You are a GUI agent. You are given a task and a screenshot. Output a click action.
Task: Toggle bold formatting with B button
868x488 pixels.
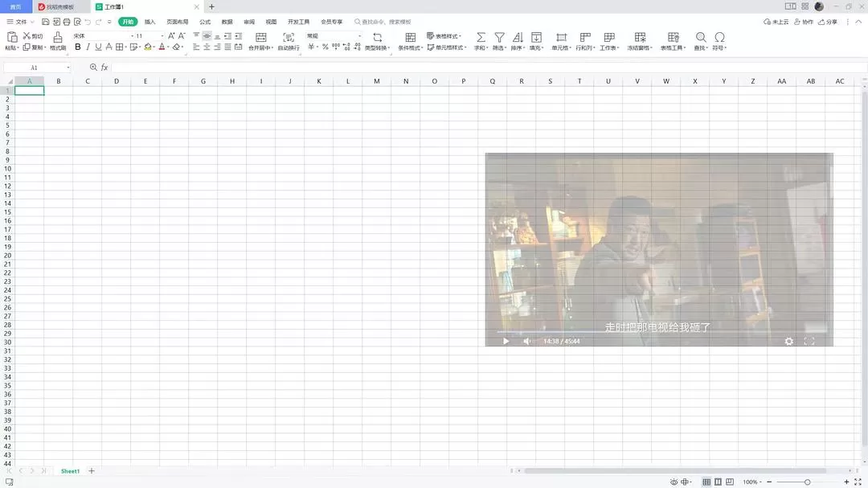click(x=78, y=47)
